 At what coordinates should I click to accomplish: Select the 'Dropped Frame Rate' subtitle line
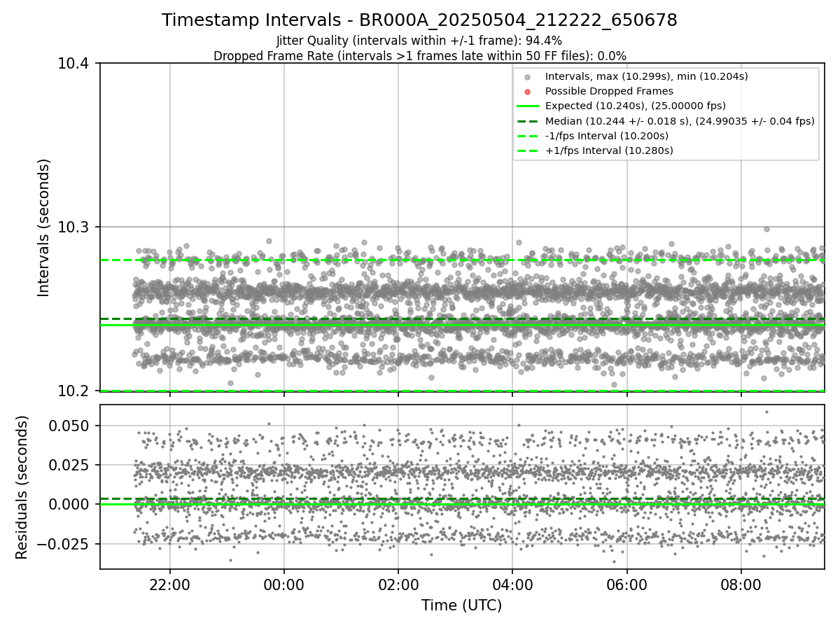419,56
